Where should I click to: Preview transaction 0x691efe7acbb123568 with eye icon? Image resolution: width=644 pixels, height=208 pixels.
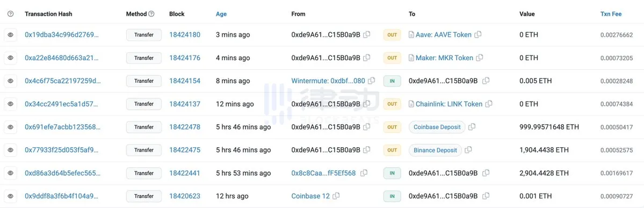point(11,127)
